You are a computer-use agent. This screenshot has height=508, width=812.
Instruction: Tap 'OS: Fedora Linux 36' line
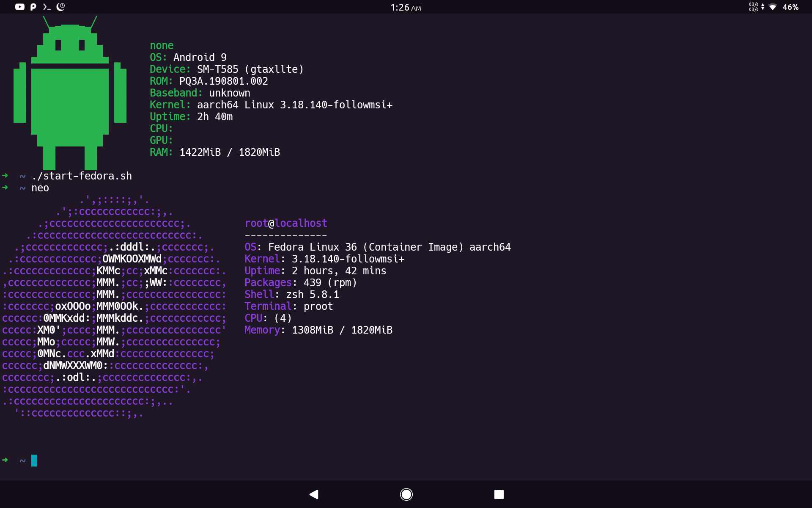(x=378, y=247)
